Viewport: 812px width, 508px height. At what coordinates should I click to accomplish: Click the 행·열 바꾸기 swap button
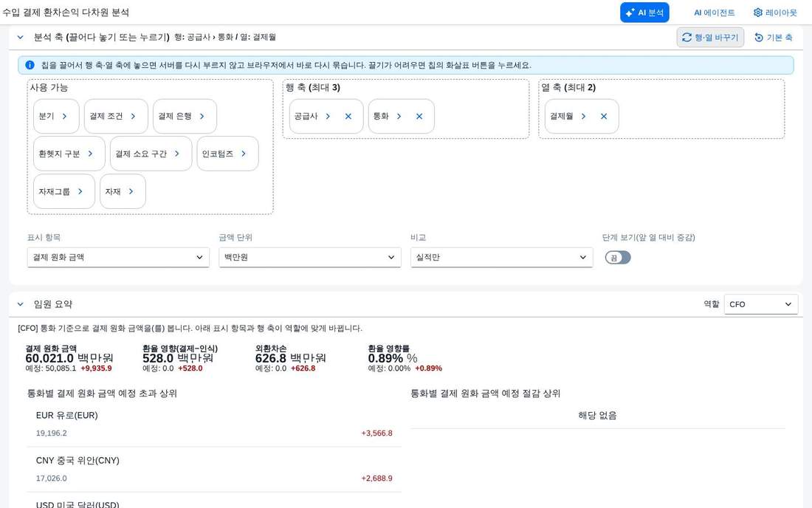click(x=710, y=37)
